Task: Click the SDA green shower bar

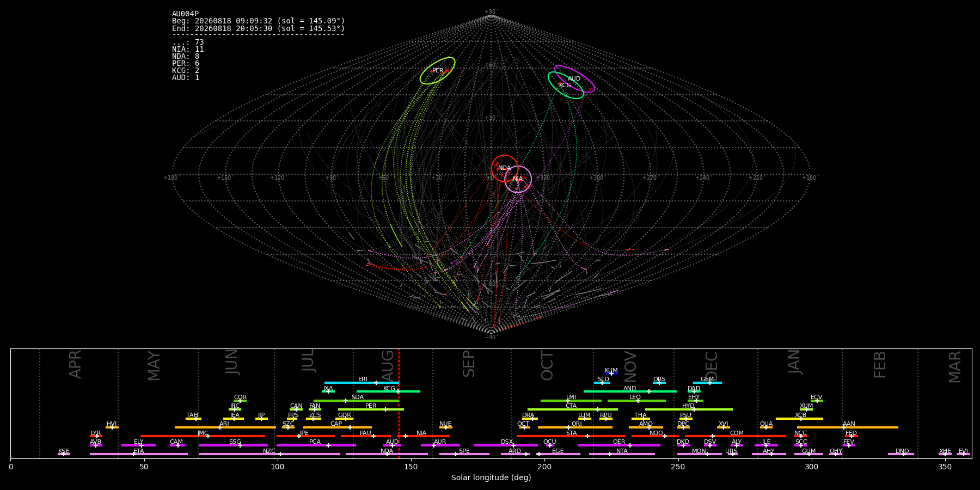Action: (x=356, y=401)
